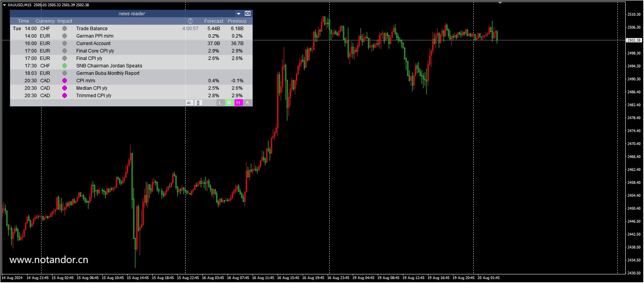Viewport: 644px width, 283px height.
Task: Click the magenta impact dot for CPI m/m
Action: coord(65,81)
